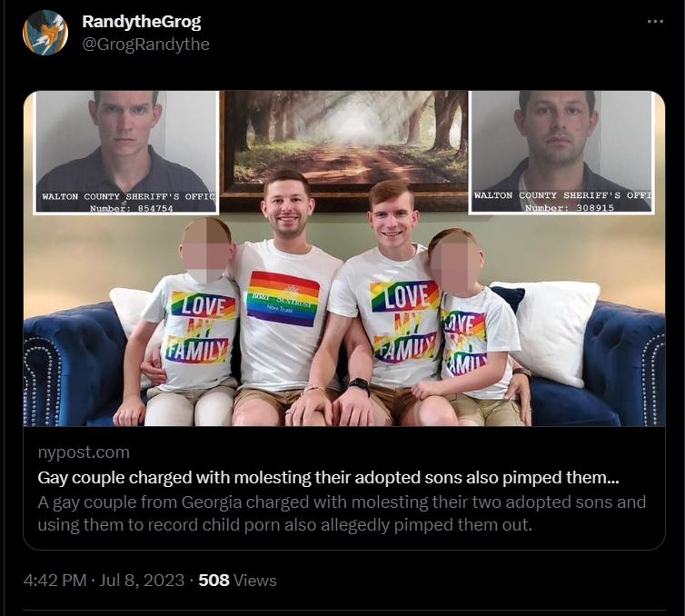Open the mugshot inset numbered 854754
The image size is (685, 616).
click(x=125, y=153)
